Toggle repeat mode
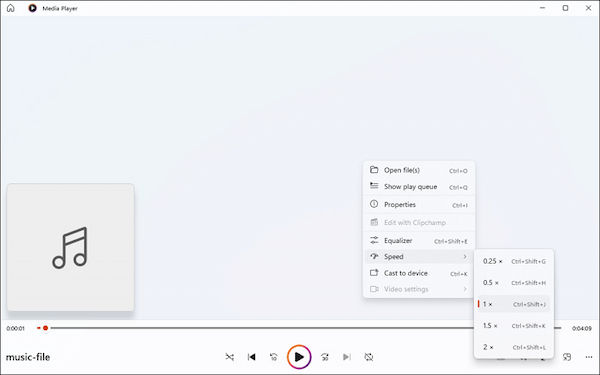The width and height of the screenshot is (600, 375). pos(368,357)
